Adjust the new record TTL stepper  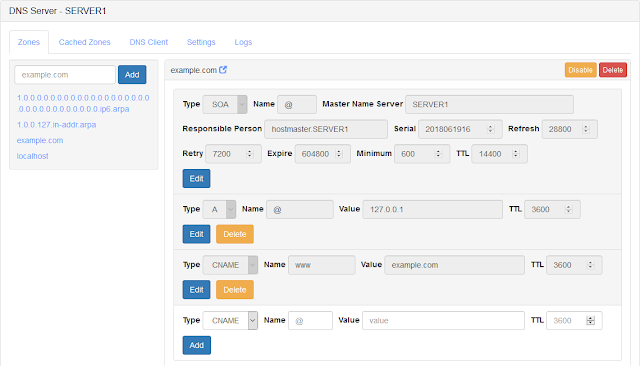pyautogui.click(x=590, y=321)
